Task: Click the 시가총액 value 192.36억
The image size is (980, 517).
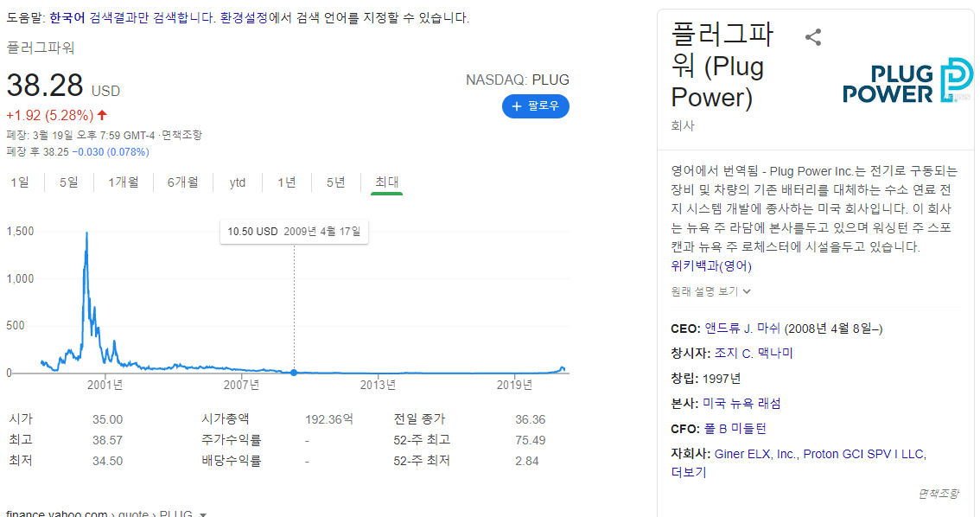Action: click(x=328, y=419)
